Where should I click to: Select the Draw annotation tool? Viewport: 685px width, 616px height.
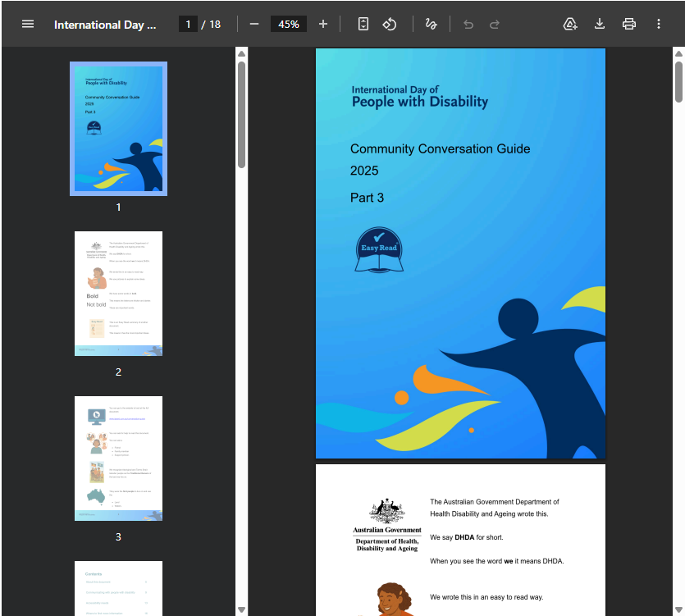tap(432, 24)
